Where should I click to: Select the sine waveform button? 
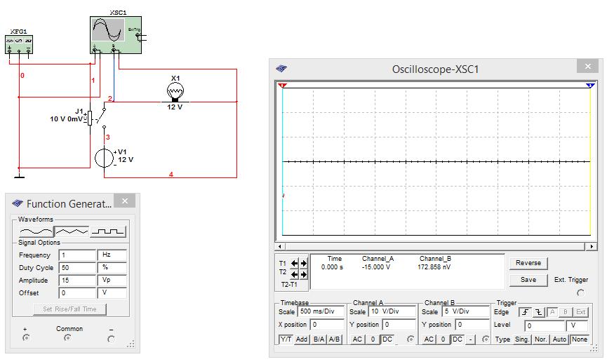[x=36, y=231]
